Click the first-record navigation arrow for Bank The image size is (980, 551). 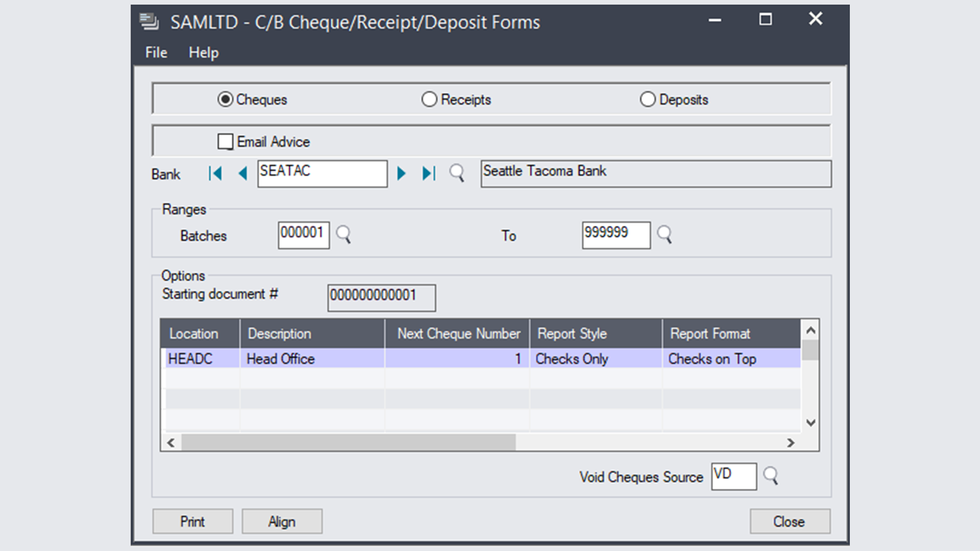coord(215,173)
